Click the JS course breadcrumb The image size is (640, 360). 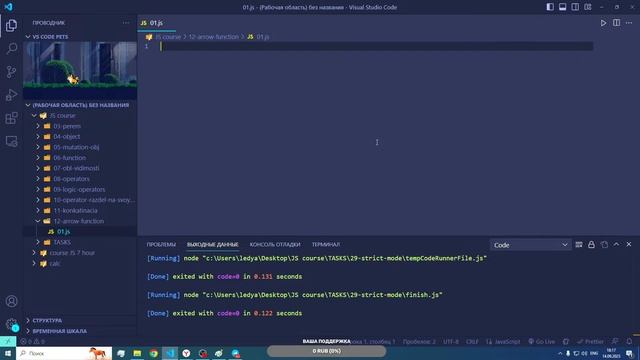pyautogui.click(x=168, y=37)
